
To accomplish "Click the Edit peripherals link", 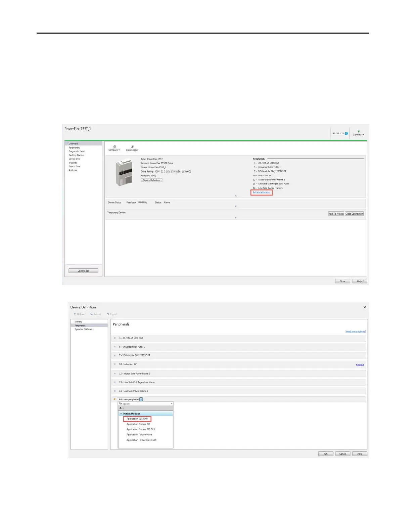I will click(x=261, y=192).
